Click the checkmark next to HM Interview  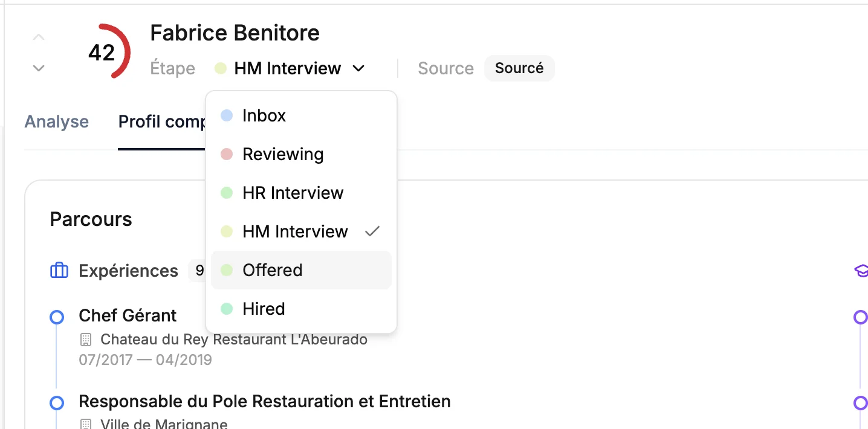tap(372, 231)
